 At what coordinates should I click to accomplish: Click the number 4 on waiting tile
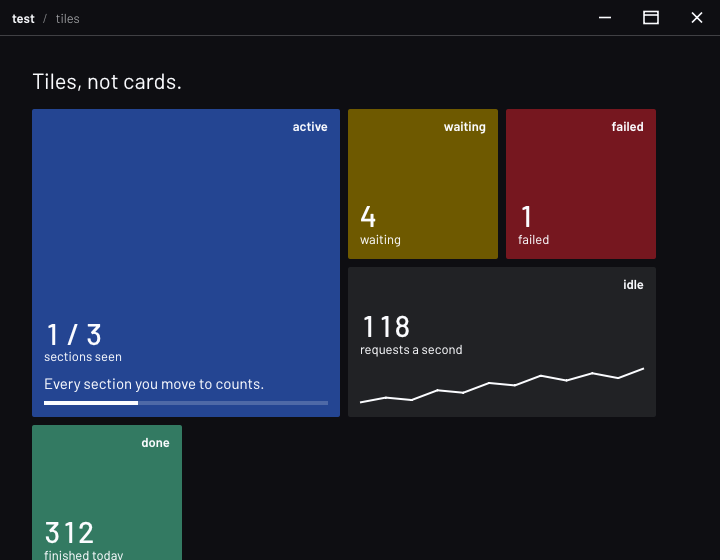368,217
